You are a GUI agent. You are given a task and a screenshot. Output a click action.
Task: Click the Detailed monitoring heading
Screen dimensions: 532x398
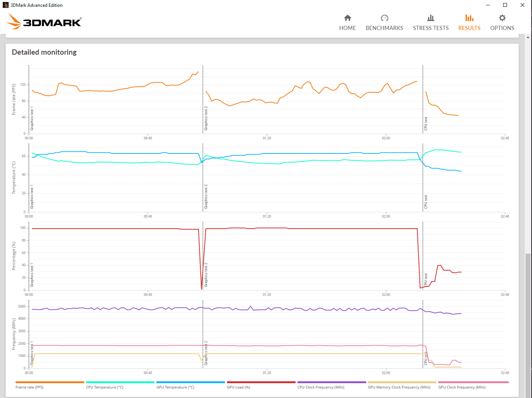pyautogui.click(x=44, y=52)
